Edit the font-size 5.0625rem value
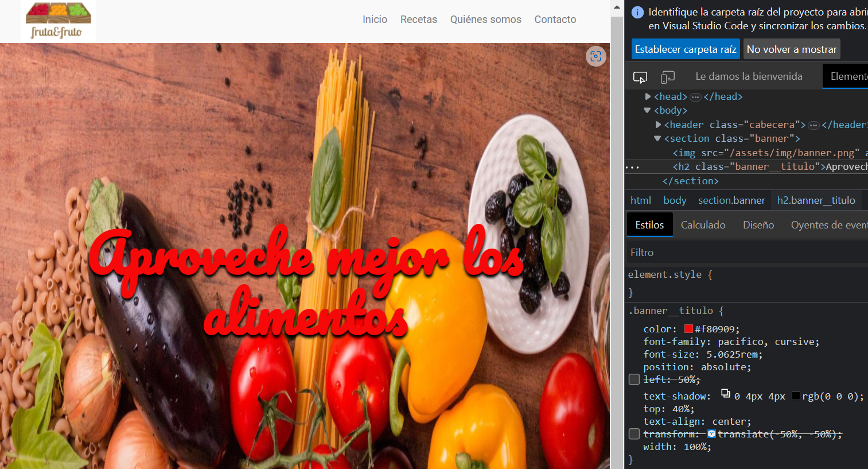 click(731, 354)
